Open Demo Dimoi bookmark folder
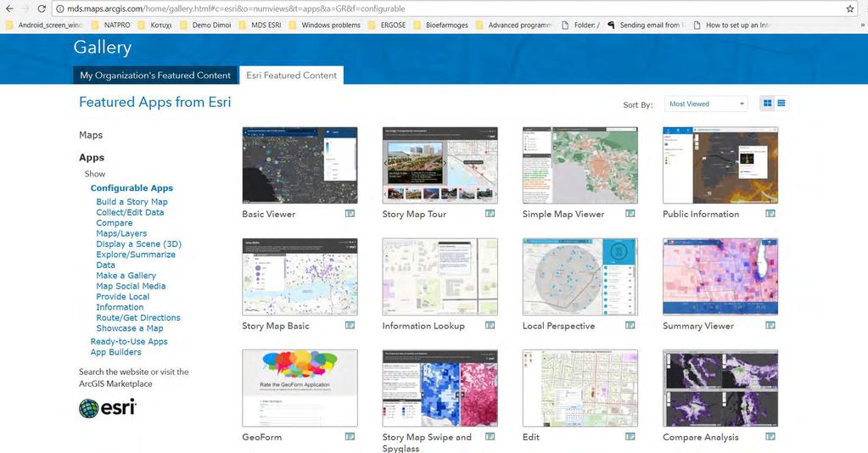This screenshot has width=868, height=453. [205, 25]
